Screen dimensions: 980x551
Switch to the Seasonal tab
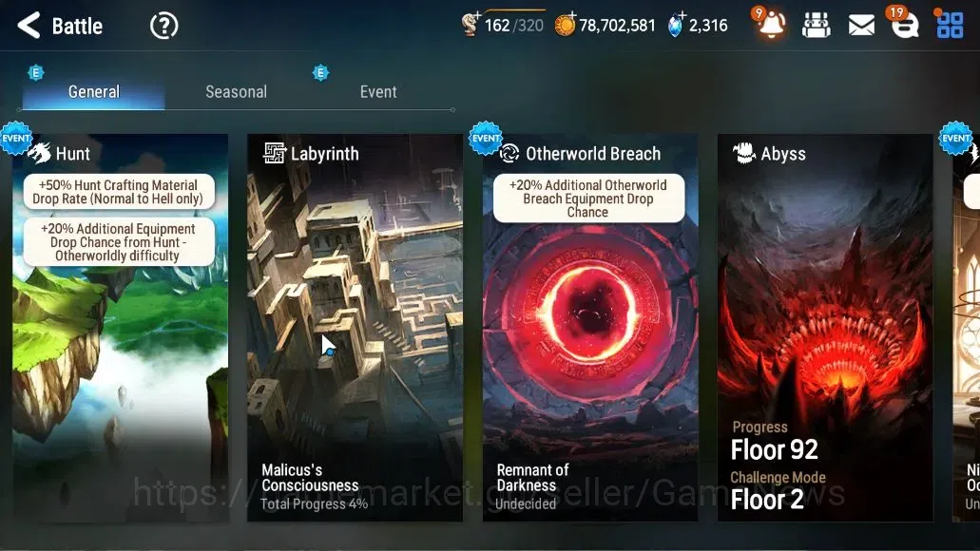coord(237,92)
